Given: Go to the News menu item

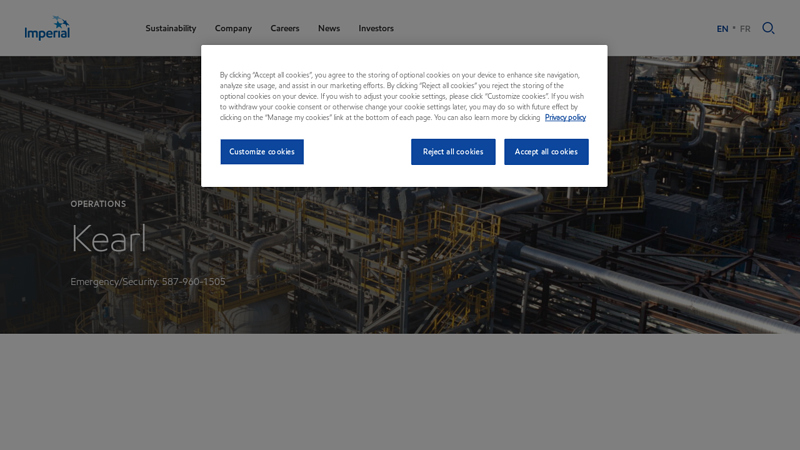Looking at the screenshot, I should [x=329, y=29].
